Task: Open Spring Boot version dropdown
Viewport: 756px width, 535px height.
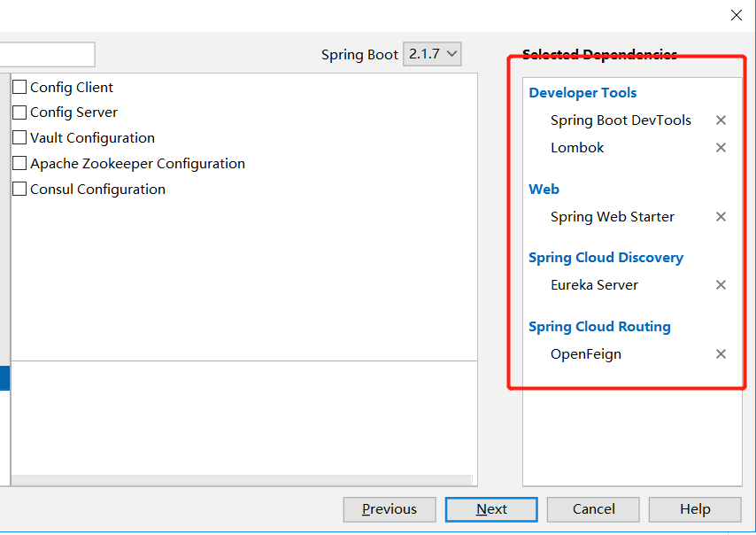Action: [x=432, y=54]
